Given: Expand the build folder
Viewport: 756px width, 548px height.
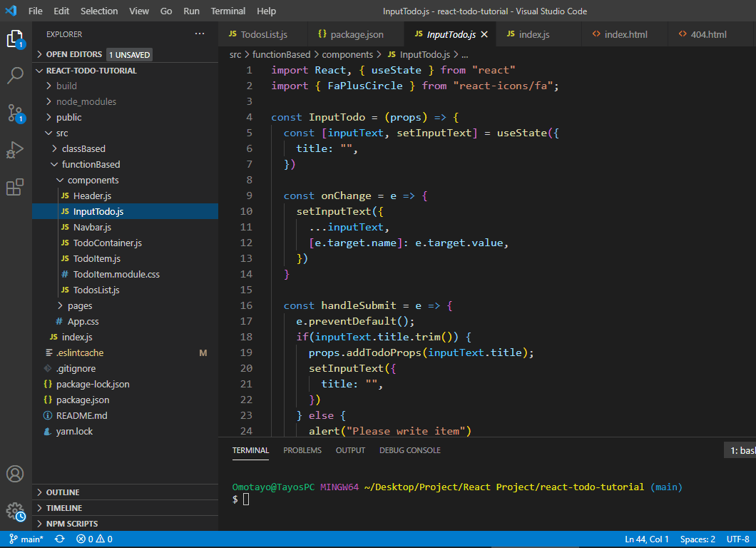Looking at the screenshot, I should pos(126,86).
